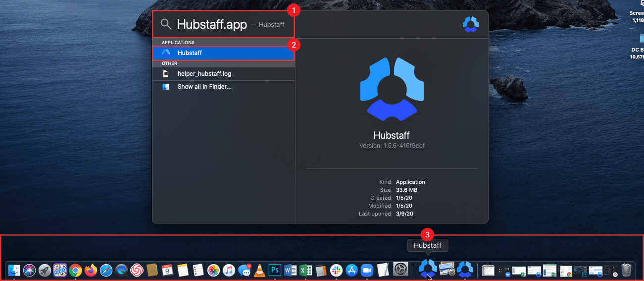The height and width of the screenshot is (281, 644).
Task: Click the 33.6 MB size value
Action: coord(406,190)
